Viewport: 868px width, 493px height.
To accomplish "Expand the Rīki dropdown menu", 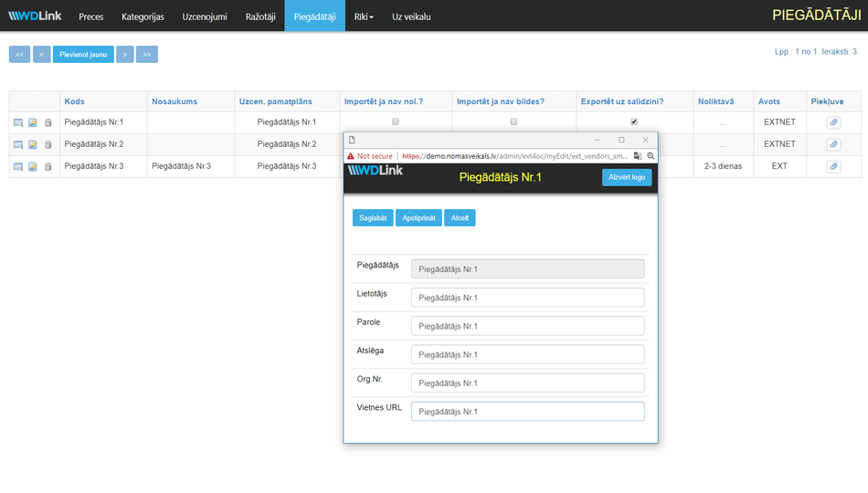I will point(364,16).
